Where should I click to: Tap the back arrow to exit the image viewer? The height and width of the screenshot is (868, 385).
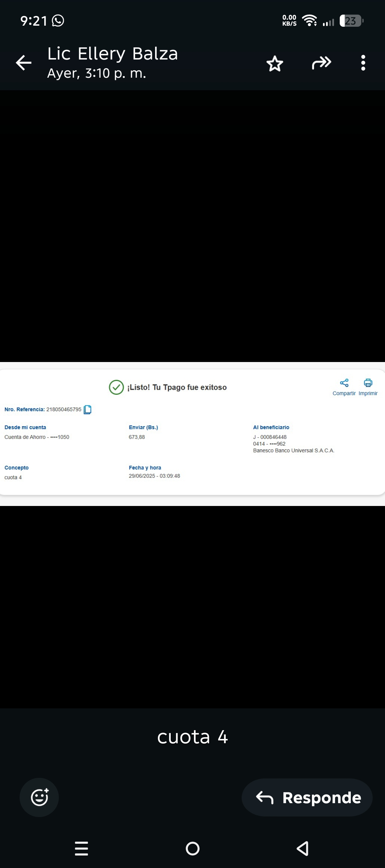point(24,63)
